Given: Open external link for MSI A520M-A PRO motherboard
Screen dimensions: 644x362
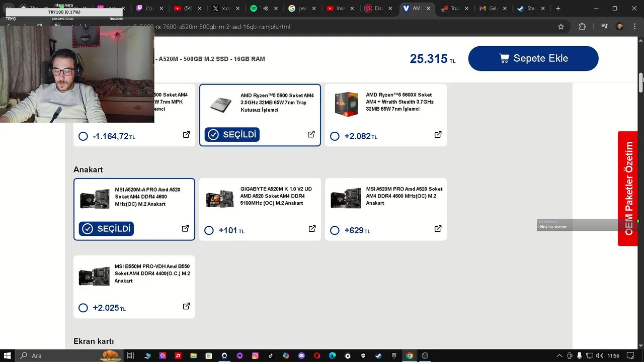Looking at the screenshot, I should (185, 228).
